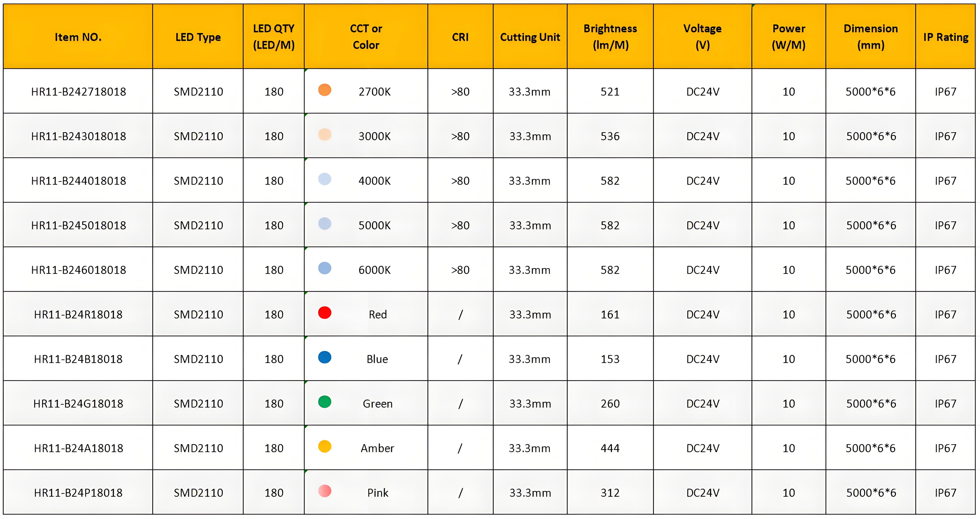Click the CRI column header
The image size is (980, 519).
tap(460, 36)
